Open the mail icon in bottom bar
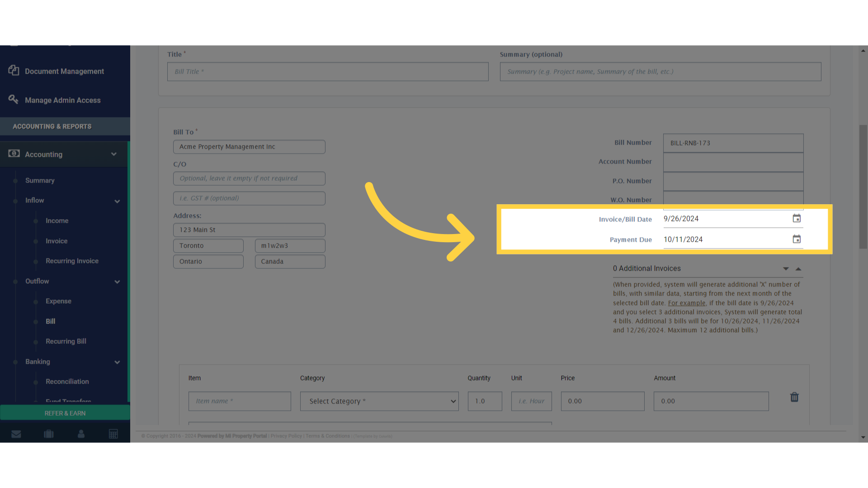The width and height of the screenshot is (868, 488). 16,434
